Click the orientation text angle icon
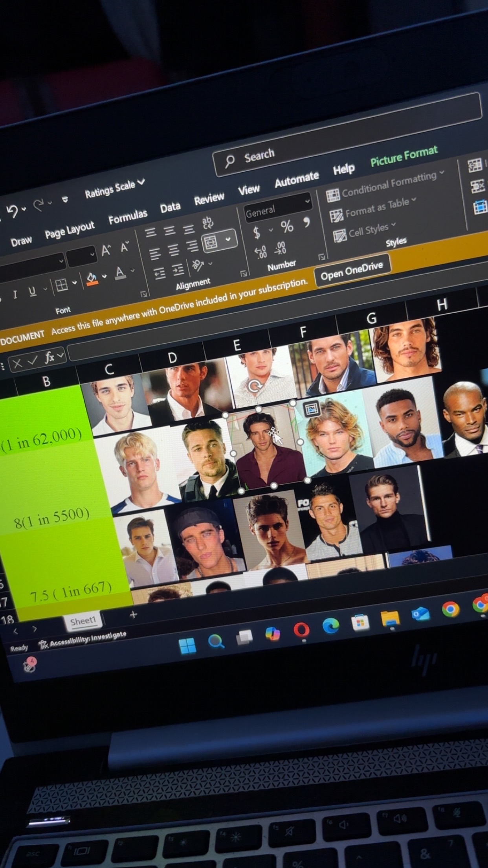The height and width of the screenshot is (868, 488). click(198, 266)
